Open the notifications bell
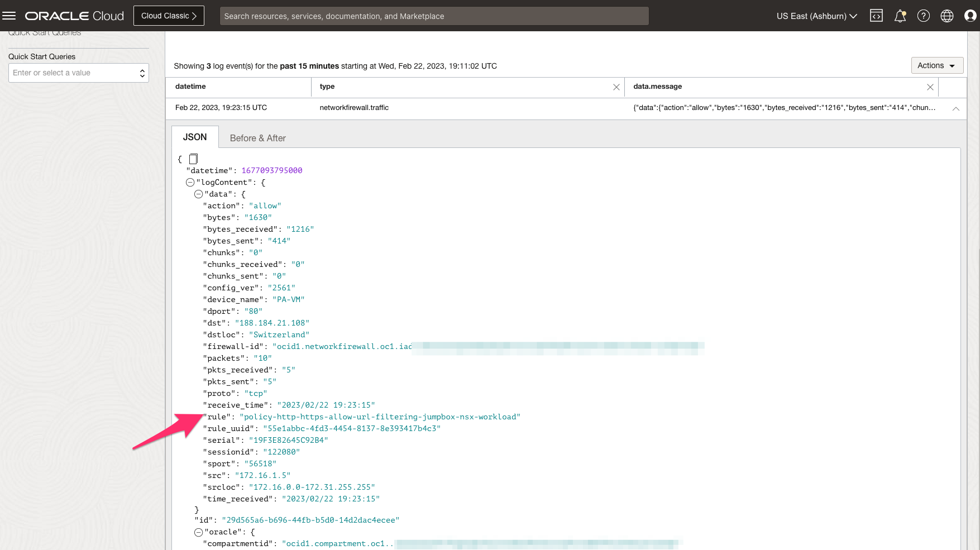 click(x=899, y=15)
